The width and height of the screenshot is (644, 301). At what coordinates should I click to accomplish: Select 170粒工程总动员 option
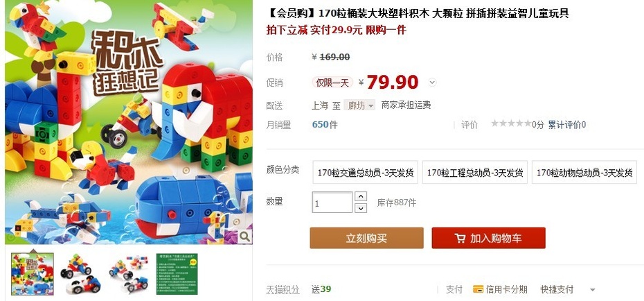475,172
